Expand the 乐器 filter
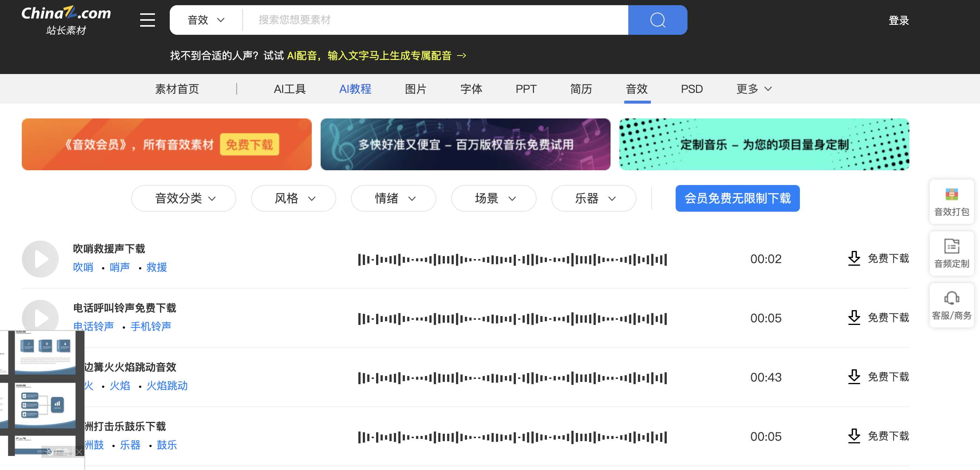 [x=594, y=198]
